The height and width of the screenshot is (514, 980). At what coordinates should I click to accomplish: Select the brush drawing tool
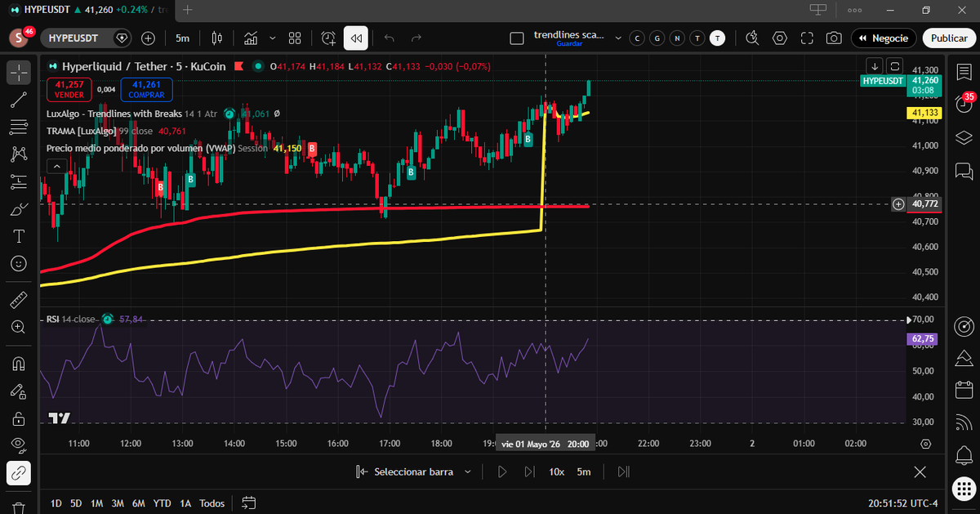pos(19,209)
